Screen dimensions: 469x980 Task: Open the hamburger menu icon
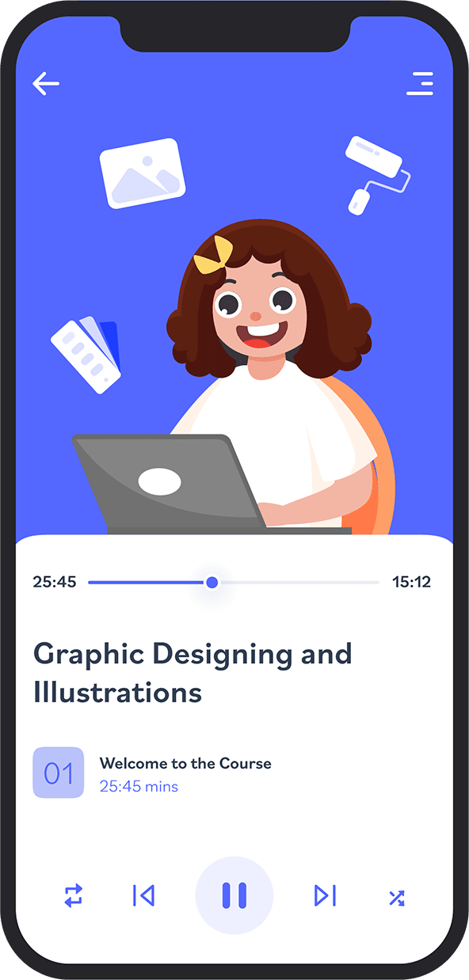(420, 84)
